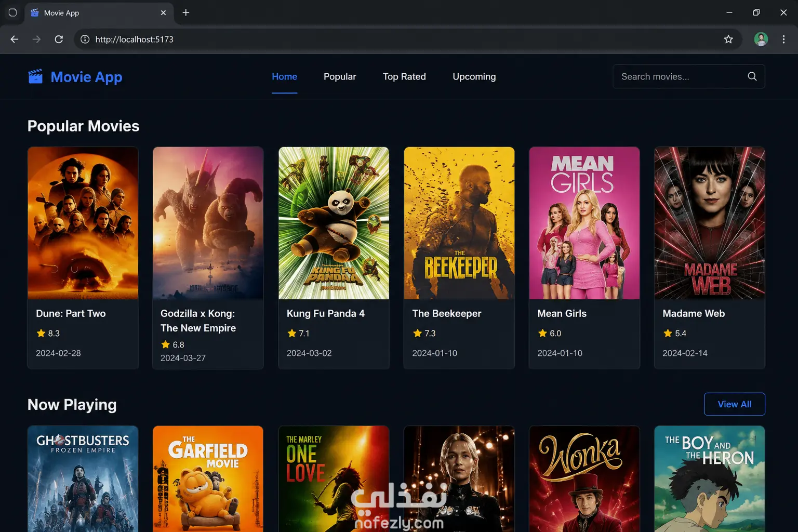Click the Godzilla x Kong: The New Empire title

tap(198, 321)
